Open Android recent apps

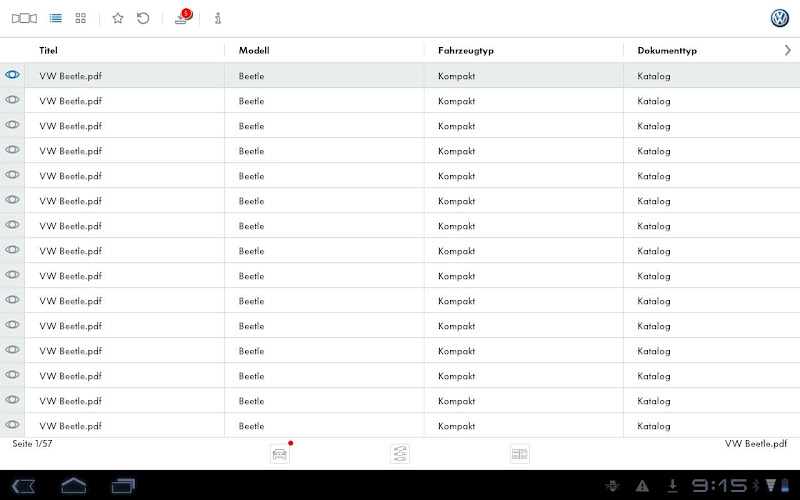(123, 486)
